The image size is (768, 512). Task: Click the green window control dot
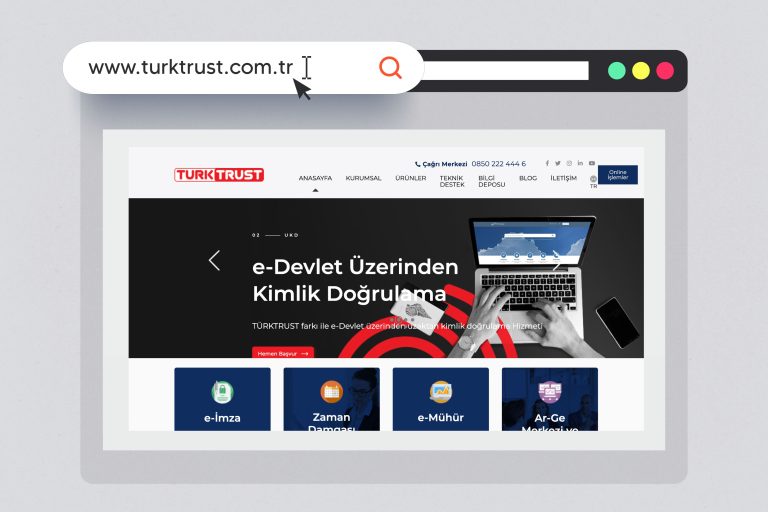coord(617,71)
